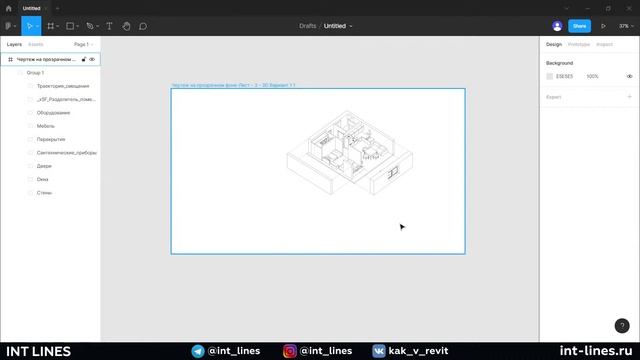Select the Hand tool
Image resolution: width=640 pixels, height=360 pixels.
point(126,26)
